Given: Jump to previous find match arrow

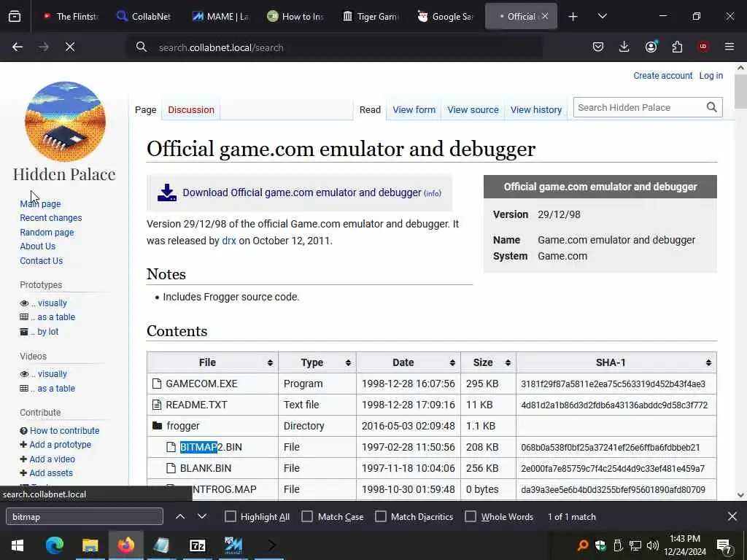Looking at the screenshot, I should click(x=180, y=517).
